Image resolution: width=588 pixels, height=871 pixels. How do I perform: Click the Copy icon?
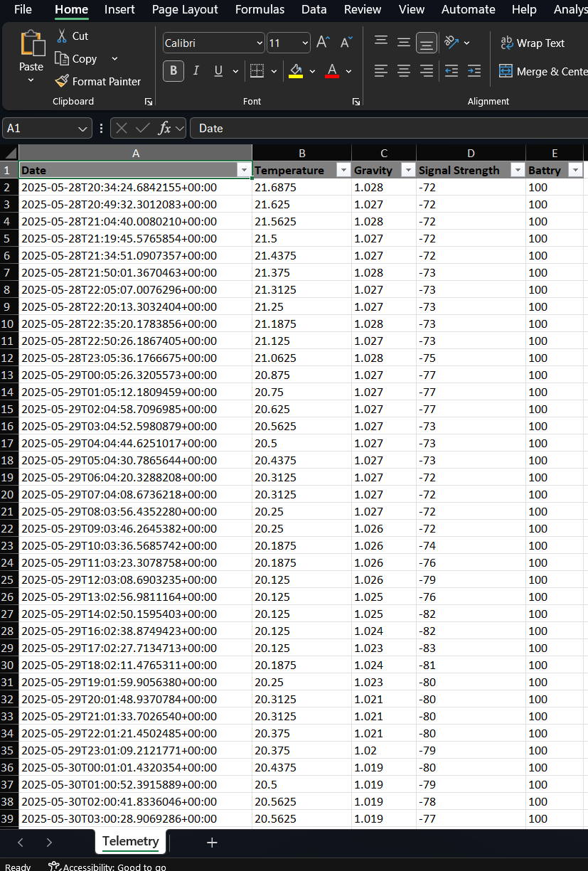62,58
